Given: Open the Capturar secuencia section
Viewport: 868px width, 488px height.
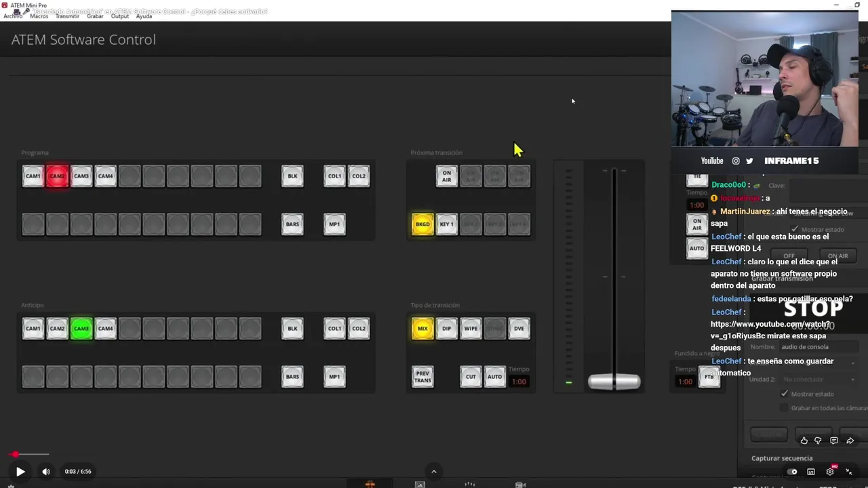Looking at the screenshot, I should pyautogui.click(x=783, y=458).
